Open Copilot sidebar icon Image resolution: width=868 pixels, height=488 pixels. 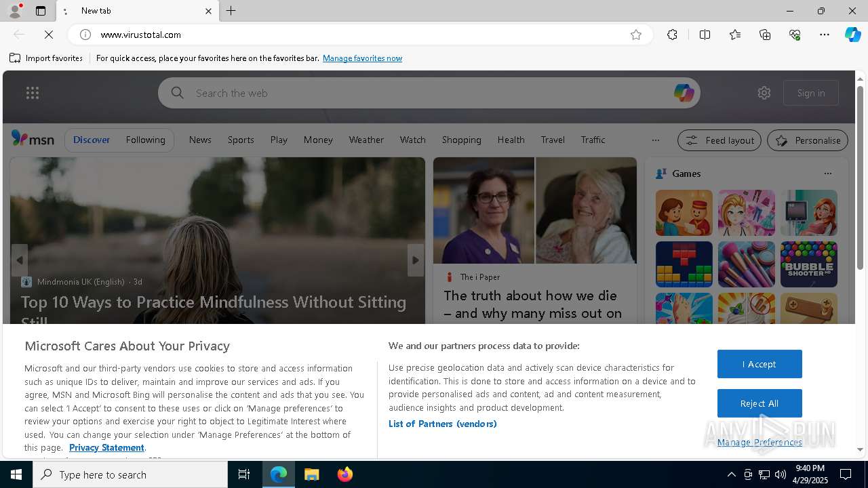pos(852,35)
